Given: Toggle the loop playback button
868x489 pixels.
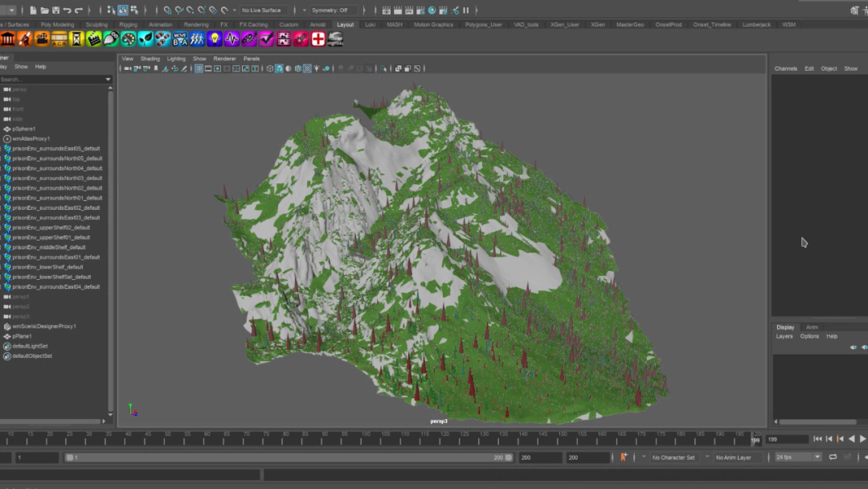Looking at the screenshot, I should coord(833,457).
